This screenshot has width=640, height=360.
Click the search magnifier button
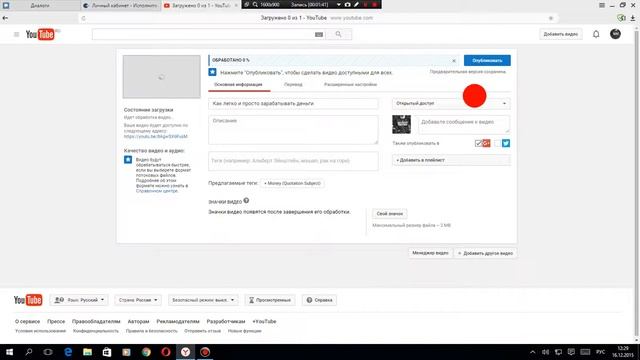point(338,34)
